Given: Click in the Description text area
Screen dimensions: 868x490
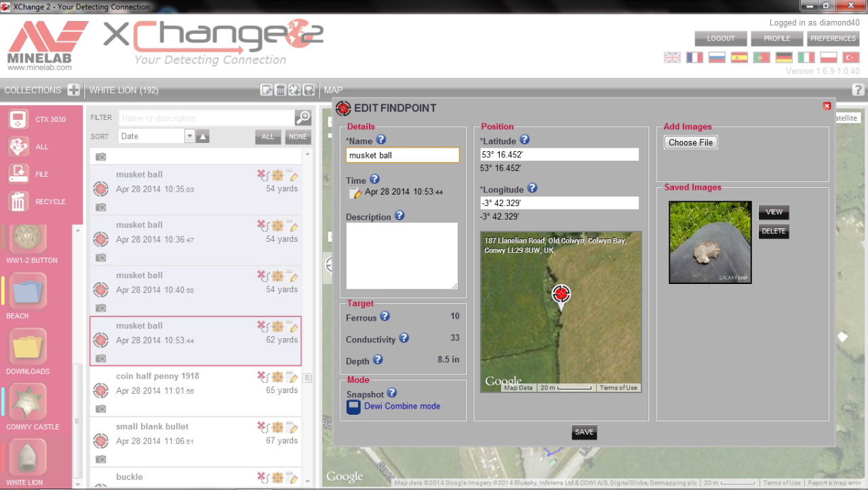Looking at the screenshot, I should point(402,256).
